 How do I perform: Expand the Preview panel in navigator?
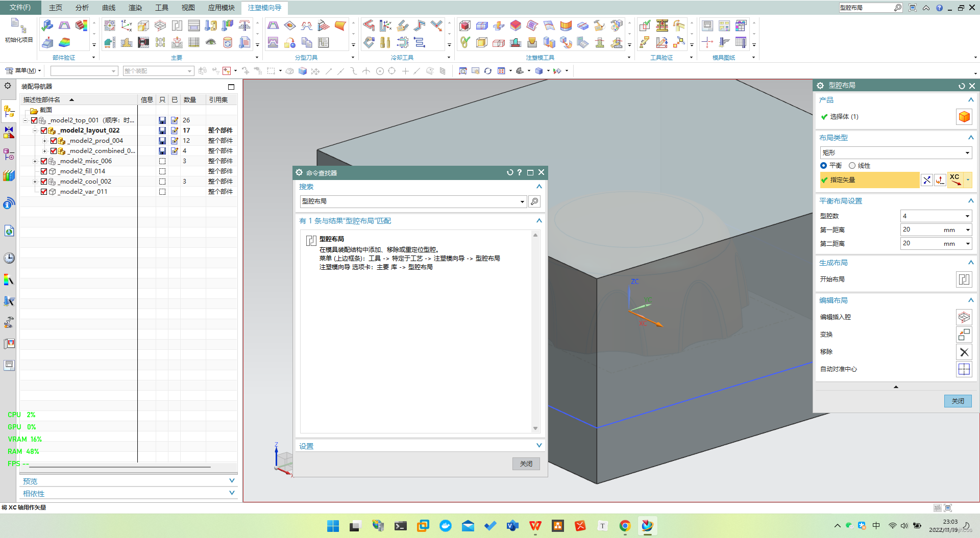pyautogui.click(x=232, y=481)
